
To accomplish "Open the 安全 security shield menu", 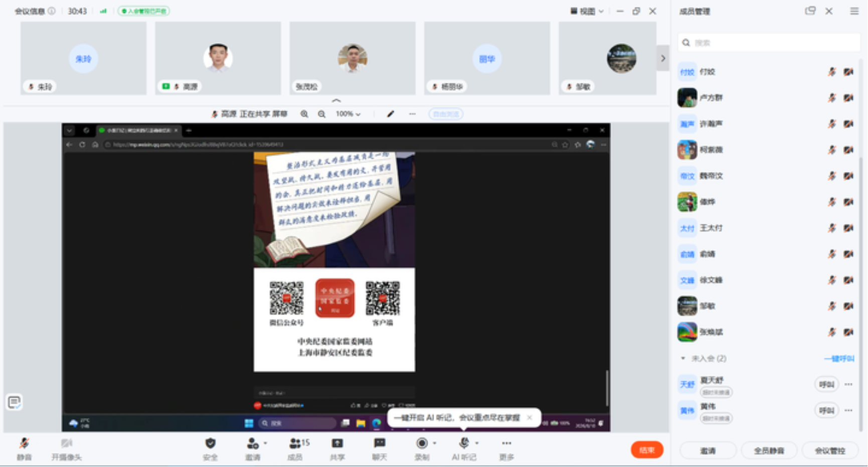I will click(211, 443).
